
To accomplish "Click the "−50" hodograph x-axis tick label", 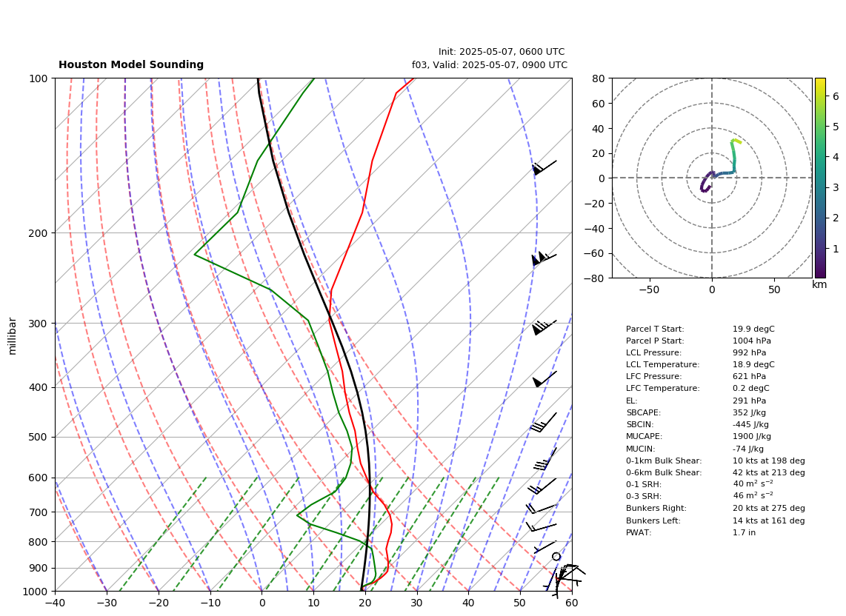I will (649, 289).
